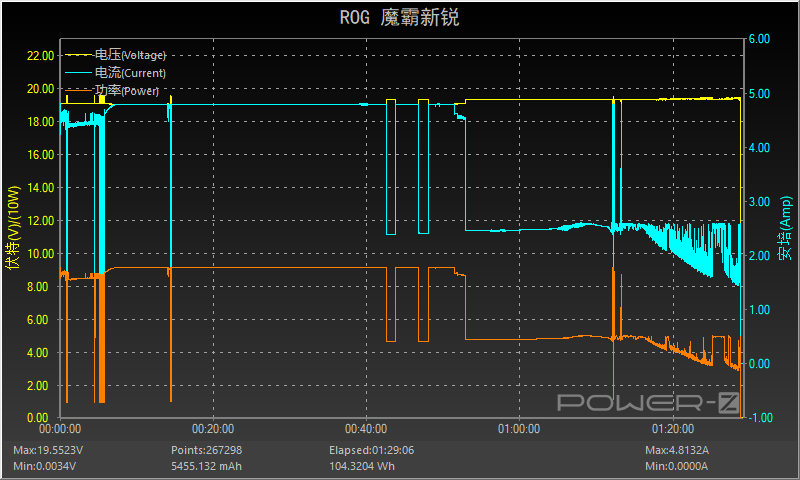800x480 pixels.
Task: Click the Elapsed:01:29:06 status field
Action: coord(371,450)
